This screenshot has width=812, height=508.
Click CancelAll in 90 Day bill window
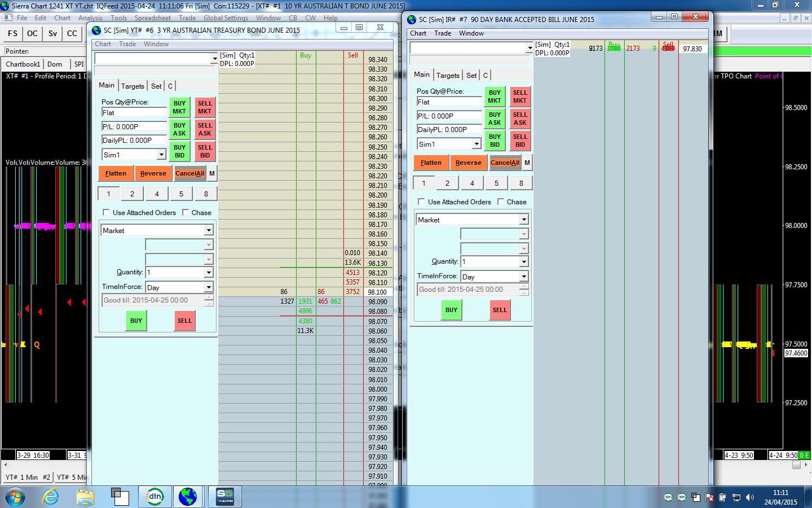point(505,163)
